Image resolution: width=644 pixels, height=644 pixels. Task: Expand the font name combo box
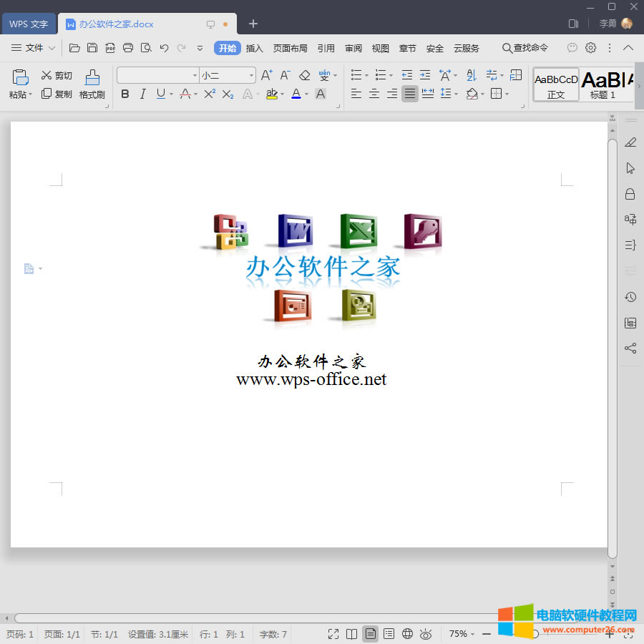click(195, 75)
